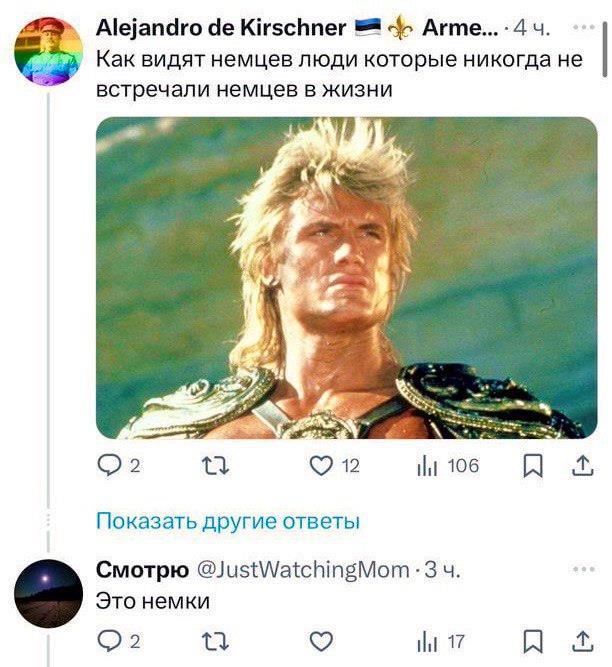Viewport: 612px width, 667px height.
Task: Like the tweet with 12 likes
Action: click(x=334, y=466)
